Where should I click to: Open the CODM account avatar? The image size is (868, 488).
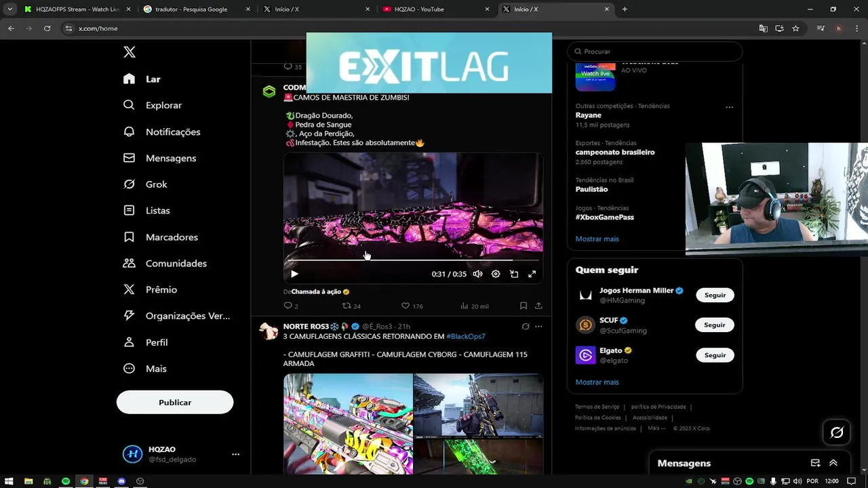coord(269,91)
